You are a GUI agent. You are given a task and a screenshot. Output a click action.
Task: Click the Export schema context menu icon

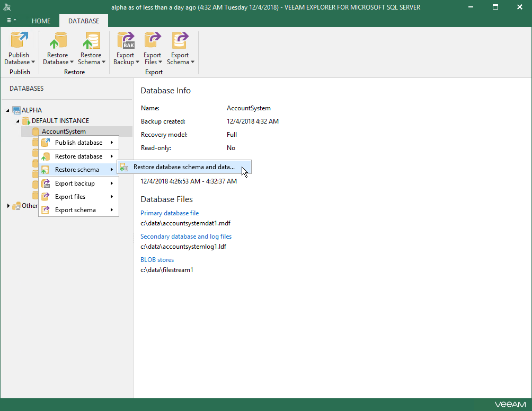coord(46,210)
